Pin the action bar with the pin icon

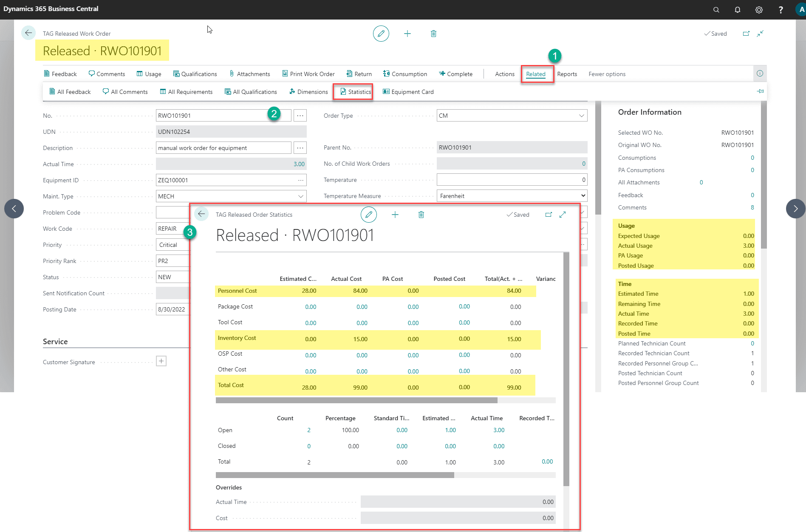(x=761, y=91)
